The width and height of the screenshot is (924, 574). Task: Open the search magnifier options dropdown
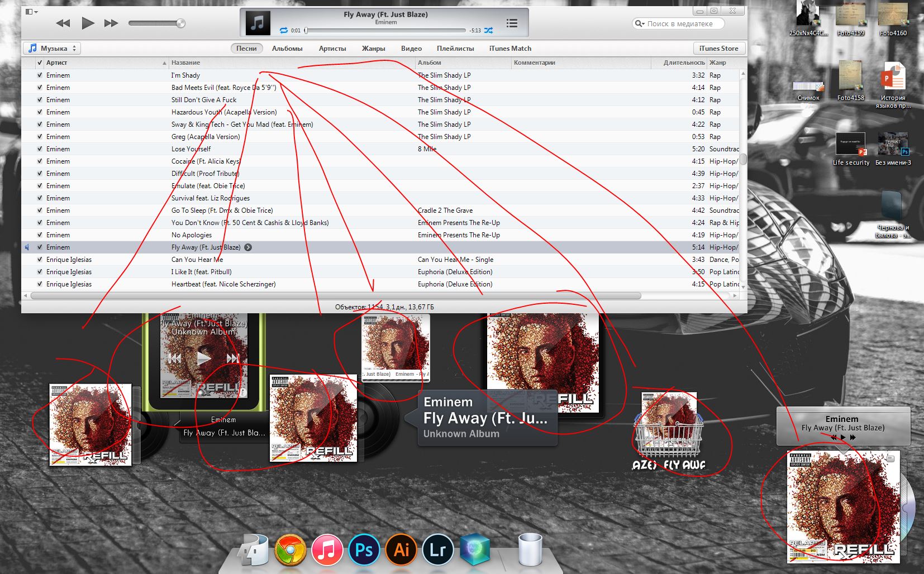click(640, 23)
